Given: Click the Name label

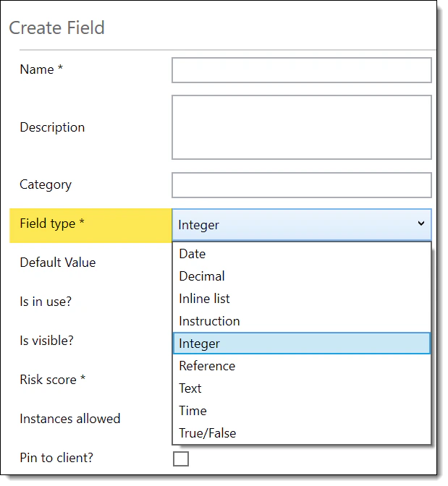Looking at the screenshot, I should point(41,69).
